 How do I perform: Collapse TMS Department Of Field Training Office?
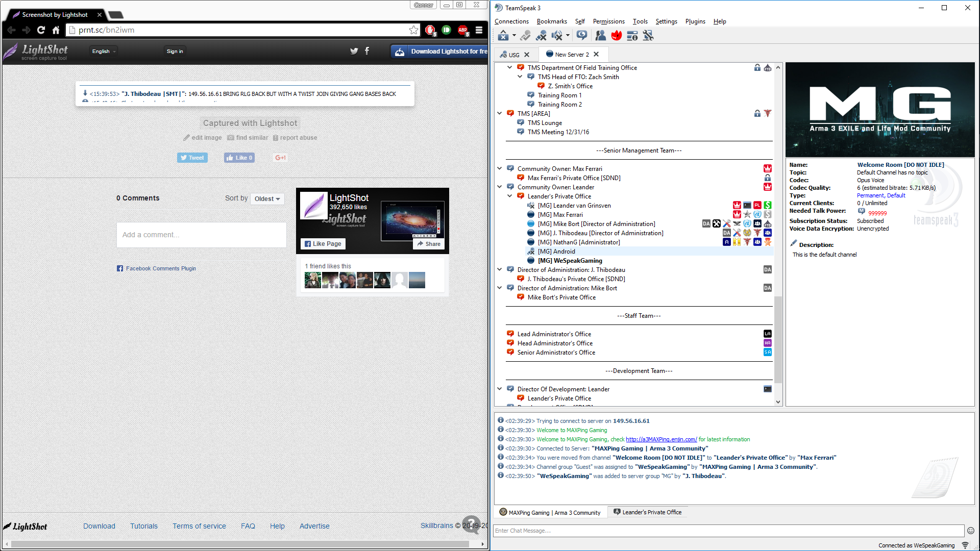(x=509, y=67)
